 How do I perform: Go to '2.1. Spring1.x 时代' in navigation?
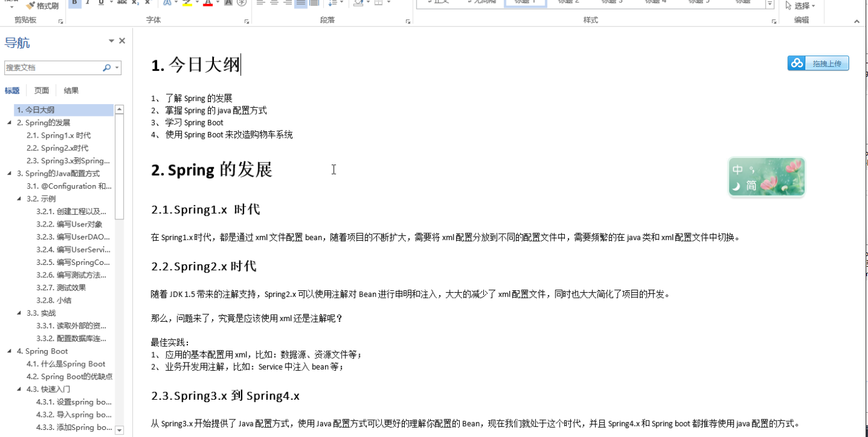pyautogui.click(x=58, y=135)
